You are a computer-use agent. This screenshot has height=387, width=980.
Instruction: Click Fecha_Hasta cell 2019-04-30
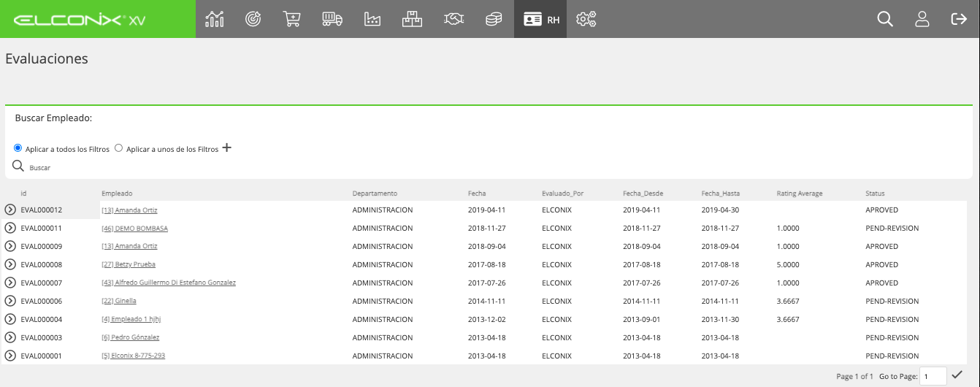point(720,210)
